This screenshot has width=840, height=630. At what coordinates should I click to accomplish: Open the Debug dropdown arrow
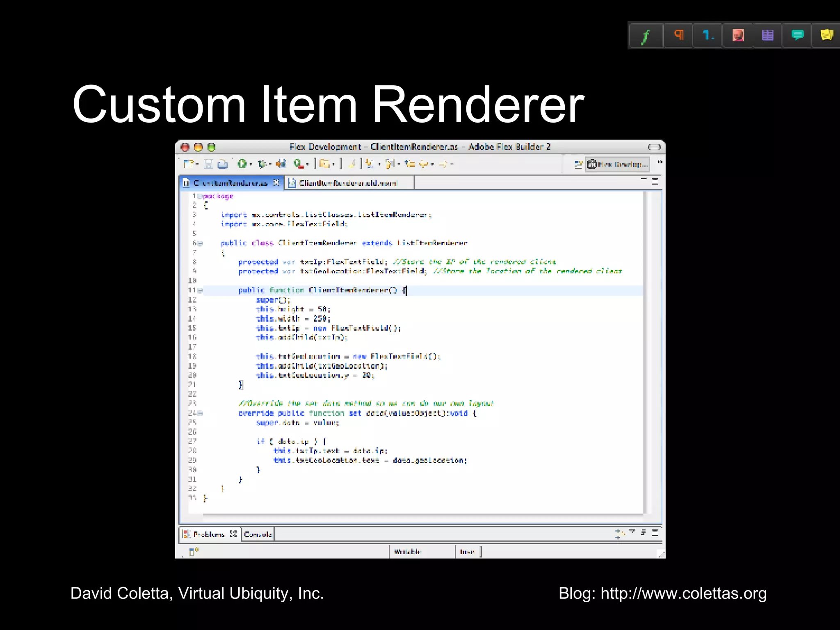tap(270, 164)
